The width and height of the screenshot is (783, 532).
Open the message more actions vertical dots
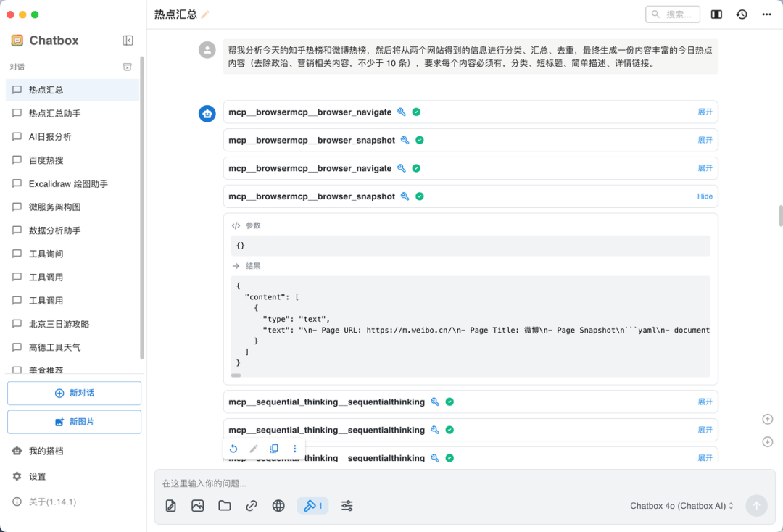[x=294, y=448]
